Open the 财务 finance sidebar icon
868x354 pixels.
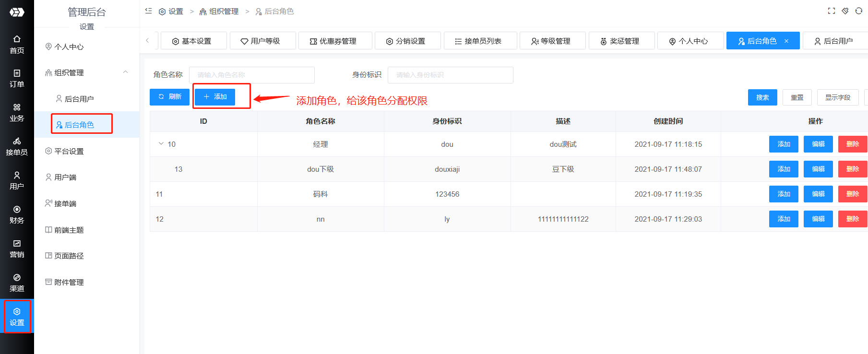[17, 214]
